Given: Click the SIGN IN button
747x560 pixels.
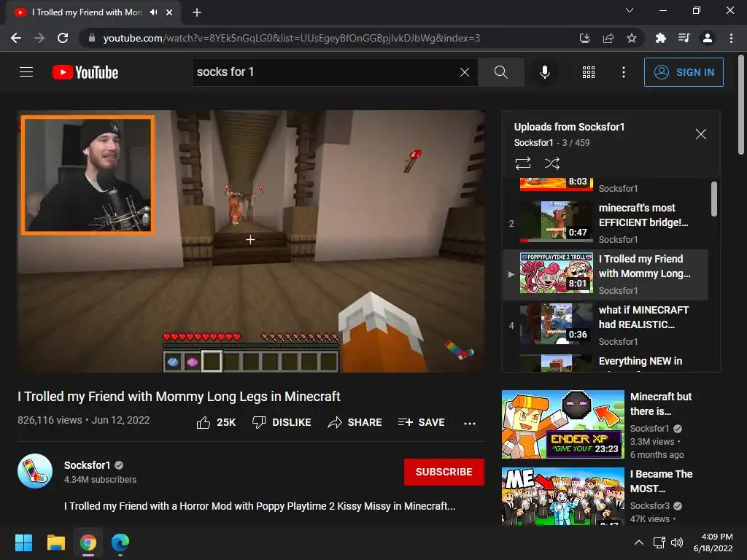Looking at the screenshot, I should 684,72.
